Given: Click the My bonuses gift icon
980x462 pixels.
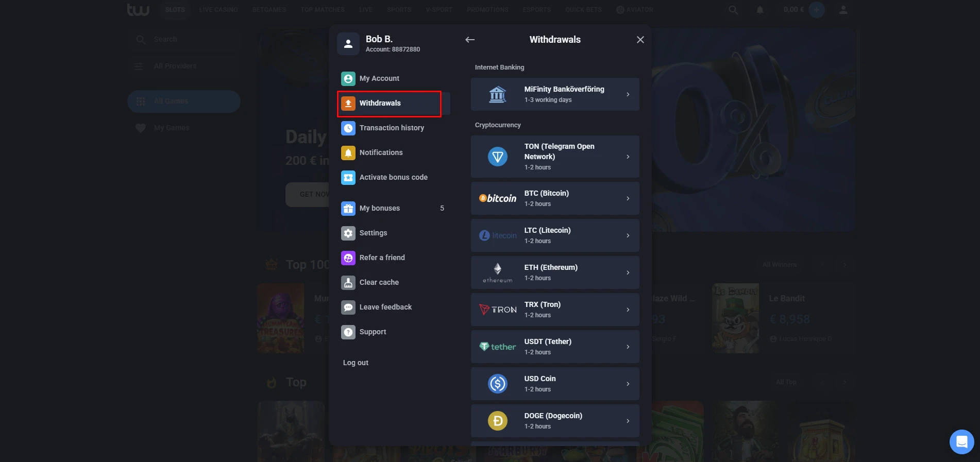Looking at the screenshot, I should tap(348, 209).
